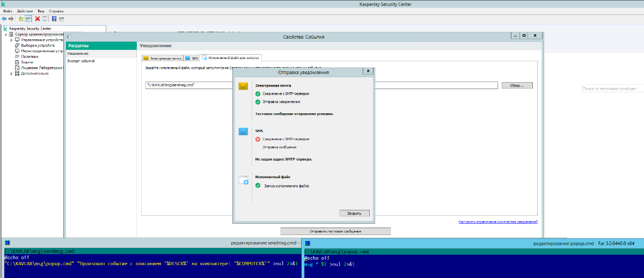The width and height of the screenshot is (644, 278).
Task: Click the monitor icon of 'Управляемые устройства'
Action: pos(18,40)
